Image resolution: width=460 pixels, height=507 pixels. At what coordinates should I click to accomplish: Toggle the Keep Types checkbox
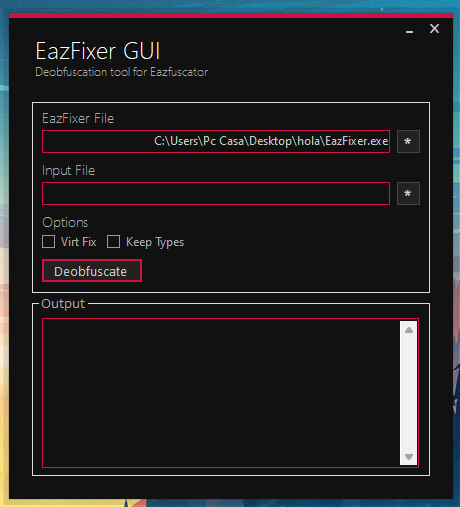tap(113, 242)
